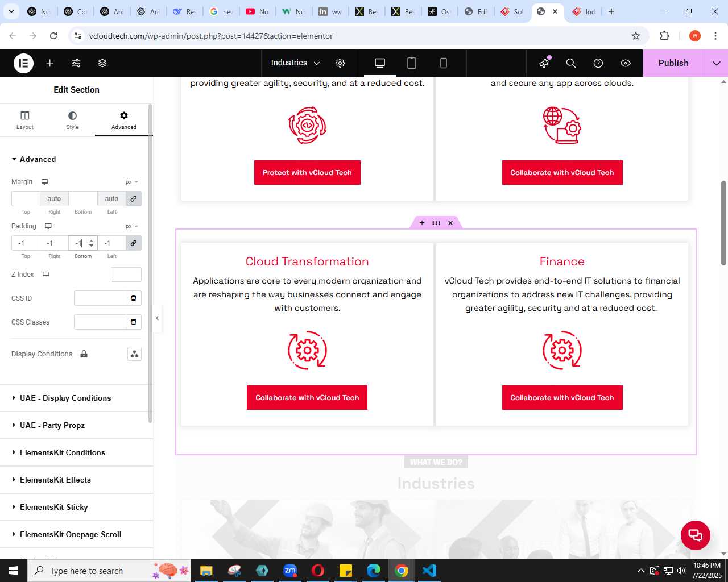
Task: Click the Cloud Transformation heading
Action: [x=307, y=261]
